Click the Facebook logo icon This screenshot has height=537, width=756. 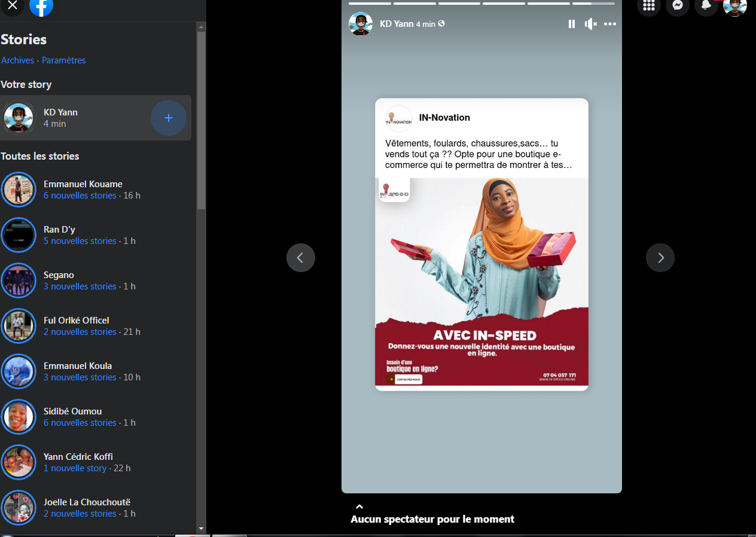point(41,6)
